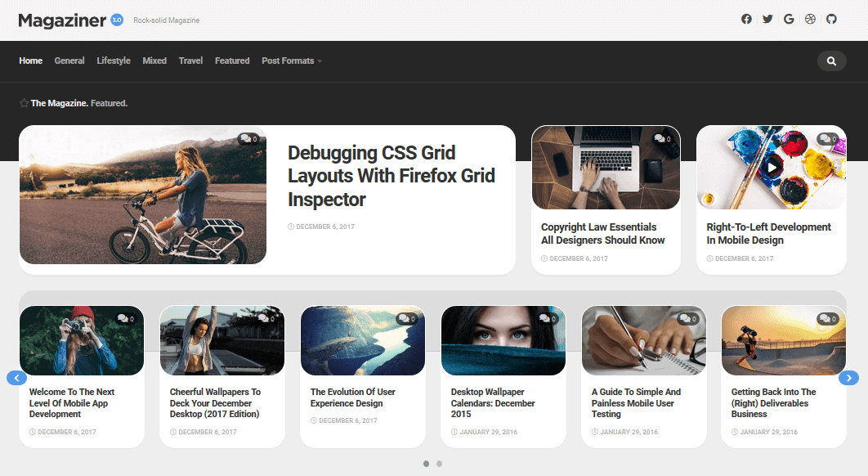Visit the GitHub icon in header
Screen dimensions: 868x476
831,18
